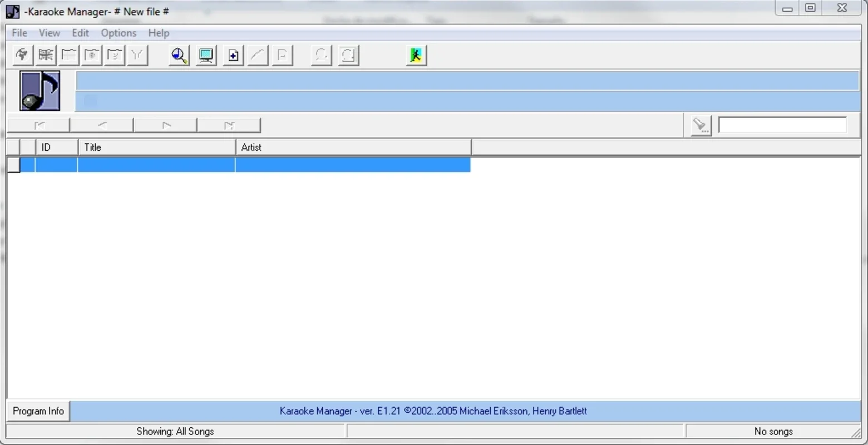Add a new song with the plus-page icon

click(x=233, y=55)
